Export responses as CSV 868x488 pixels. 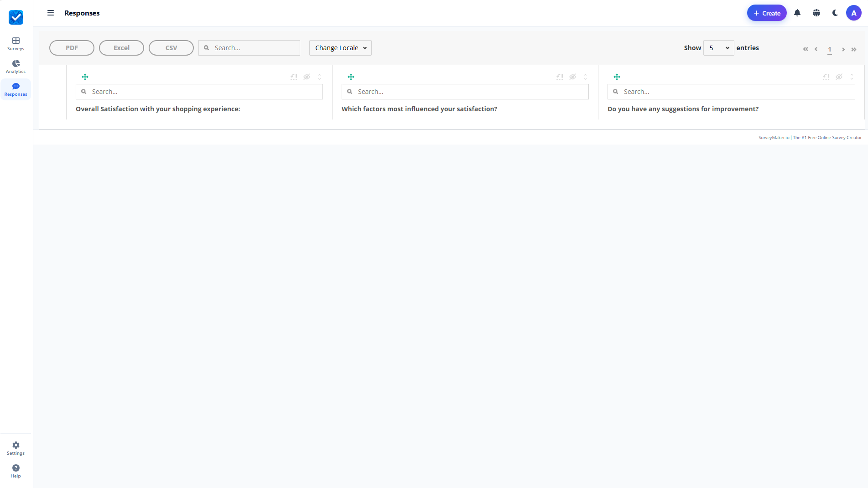171,48
